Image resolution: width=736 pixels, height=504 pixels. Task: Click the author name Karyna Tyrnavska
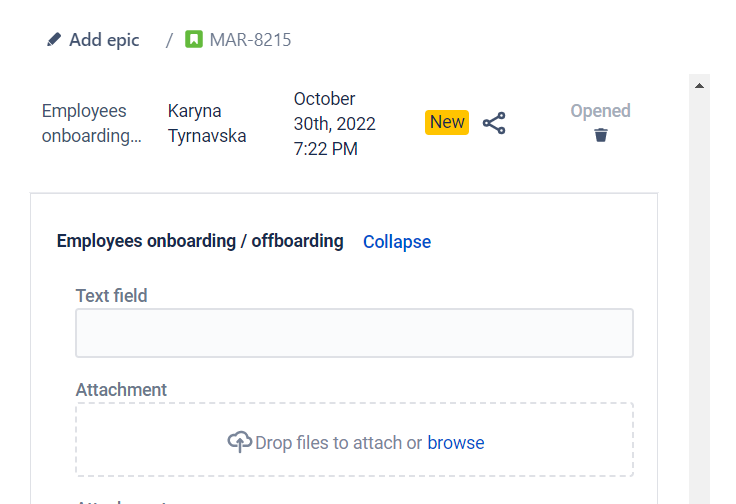pyautogui.click(x=207, y=123)
